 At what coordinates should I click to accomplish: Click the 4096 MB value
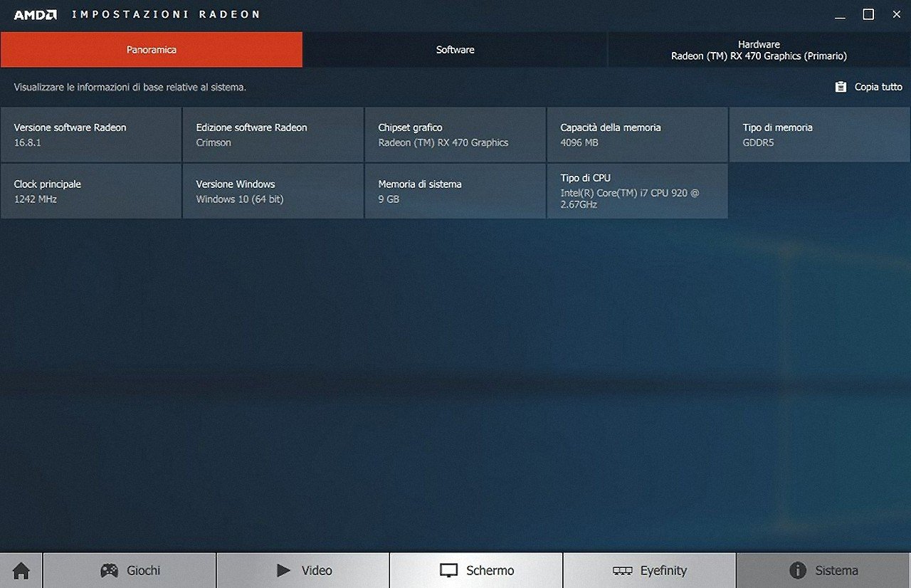pos(579,142)
